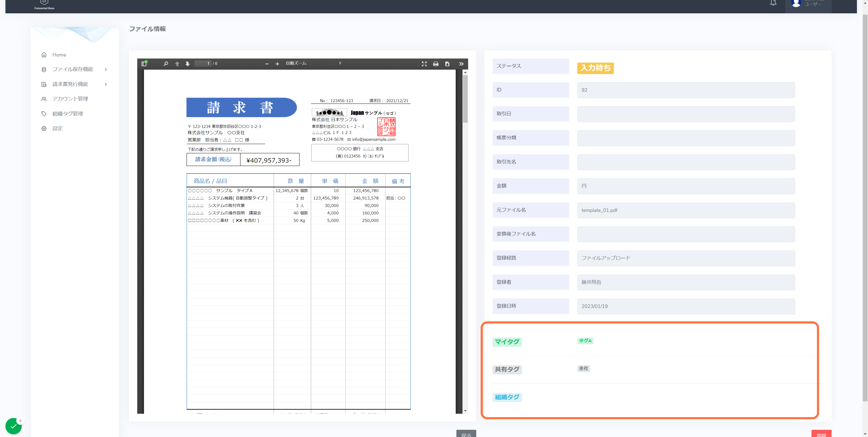This screenshot has width=868, height=437.
Task: Go to previous PDF page arrow
Action: coord(177,64)
